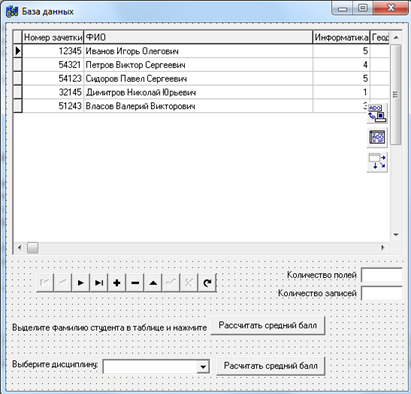Screen dimensions: 411x394
Task: Click the horizontal scrollbar right arrow
Action: [383, 248]
